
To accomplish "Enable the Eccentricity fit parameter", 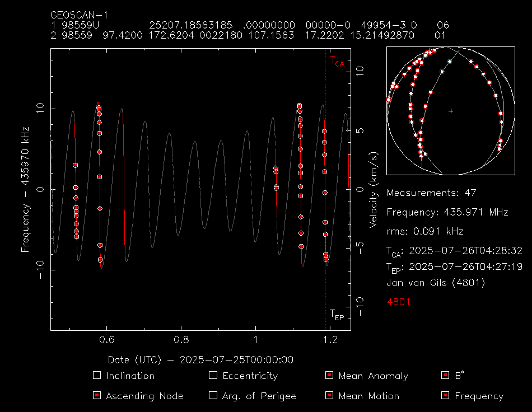I will (x=213, y=376).
